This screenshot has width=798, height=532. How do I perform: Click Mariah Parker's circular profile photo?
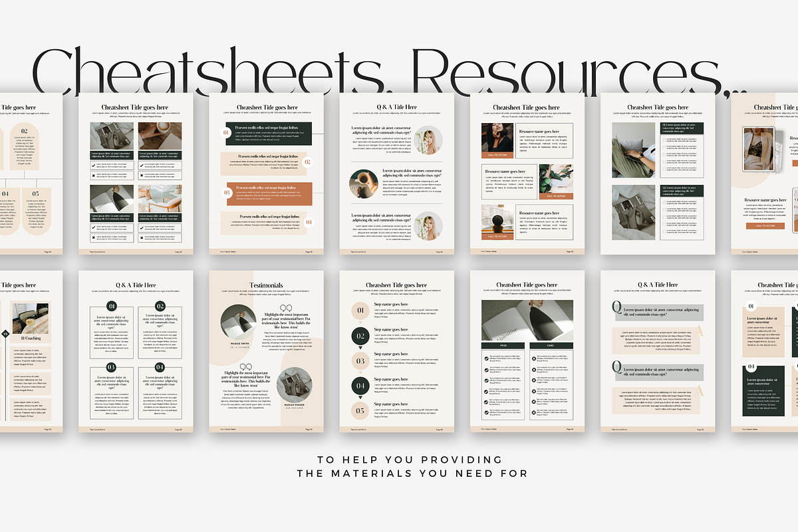point(294,384)
